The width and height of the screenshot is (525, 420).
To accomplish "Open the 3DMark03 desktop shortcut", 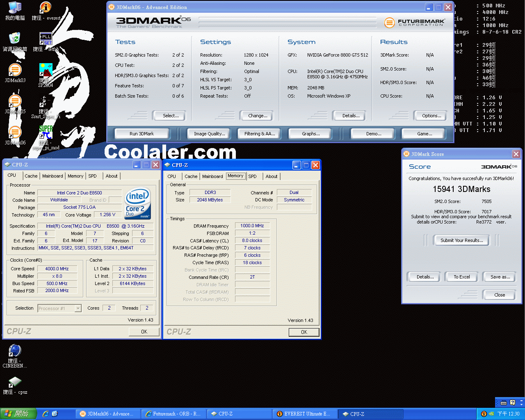I will coord(15,70).
